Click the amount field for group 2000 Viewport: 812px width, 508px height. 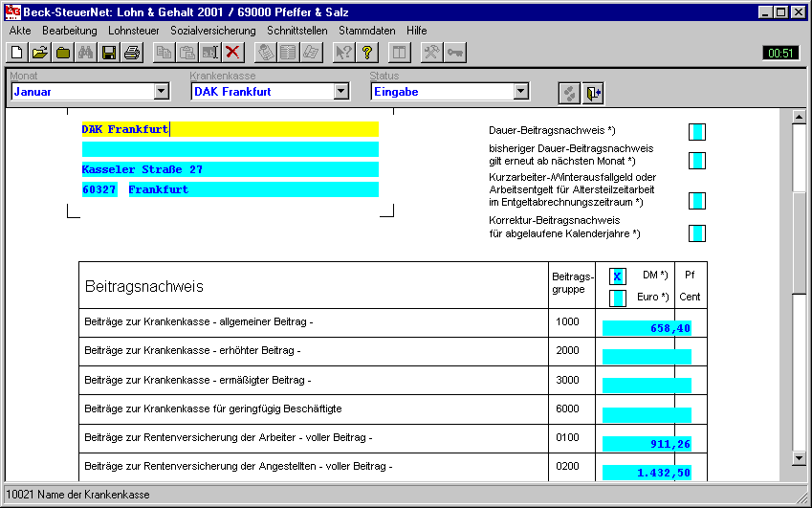point(647,357)
